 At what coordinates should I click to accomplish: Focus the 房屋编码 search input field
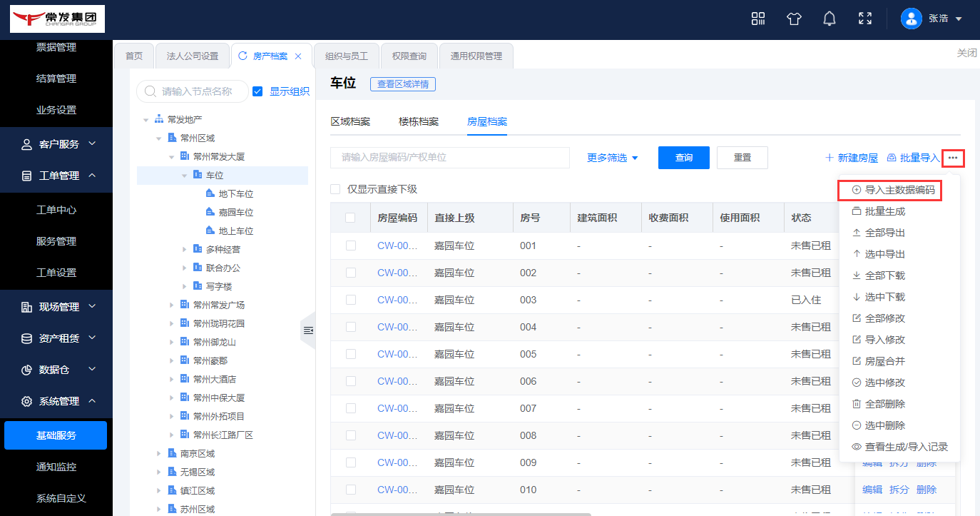tap(449, 158)
